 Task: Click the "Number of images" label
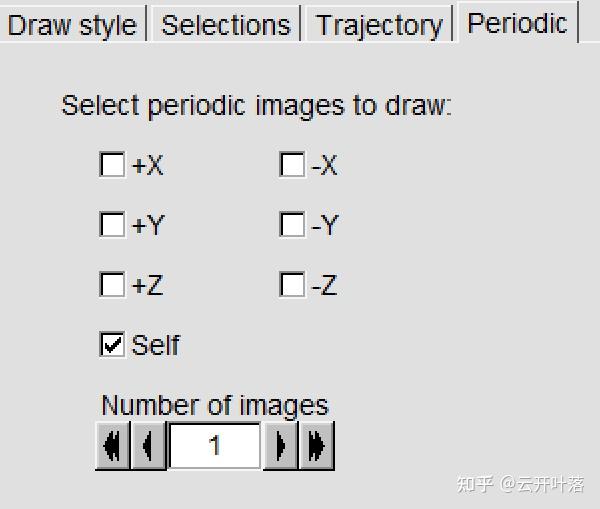(214, 405)
